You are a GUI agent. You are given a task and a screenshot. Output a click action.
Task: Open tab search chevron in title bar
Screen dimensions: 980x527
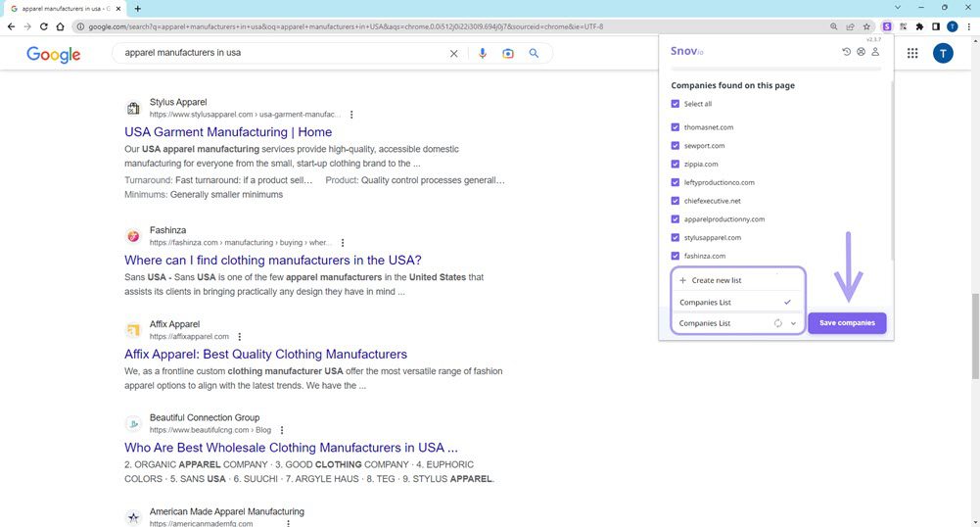[x=898, y=8]
